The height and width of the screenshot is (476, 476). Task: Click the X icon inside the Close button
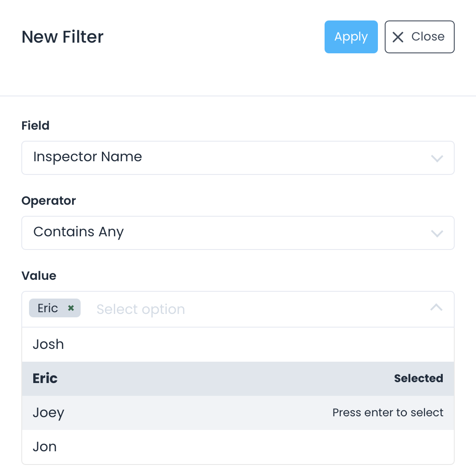click(x=398, y=37)
